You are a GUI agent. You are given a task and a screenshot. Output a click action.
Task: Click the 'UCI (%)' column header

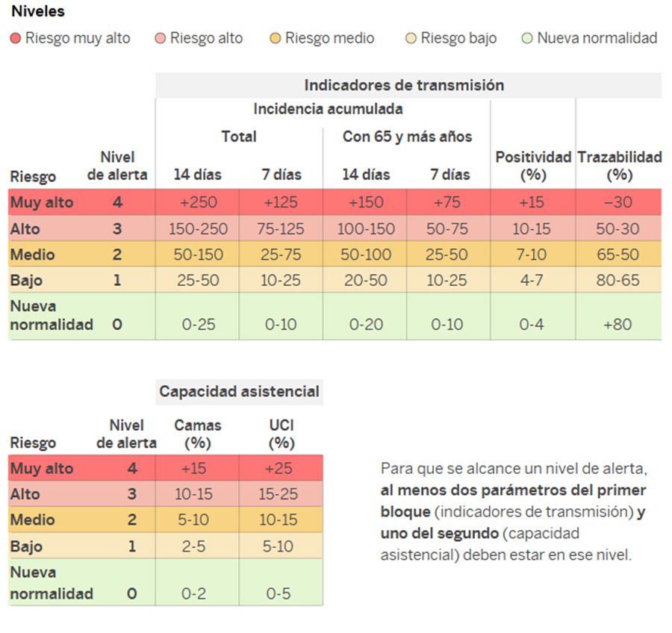[281, 434]
